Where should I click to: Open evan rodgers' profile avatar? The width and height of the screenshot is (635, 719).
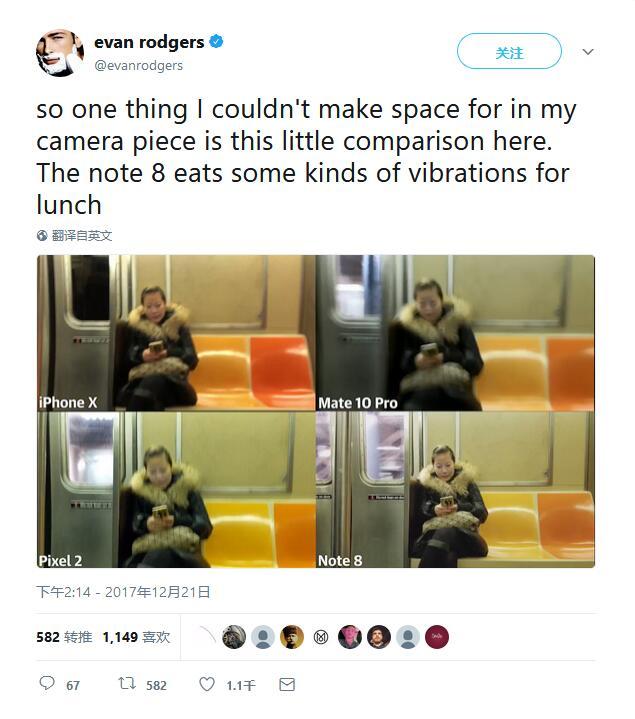tap(60, 53)
